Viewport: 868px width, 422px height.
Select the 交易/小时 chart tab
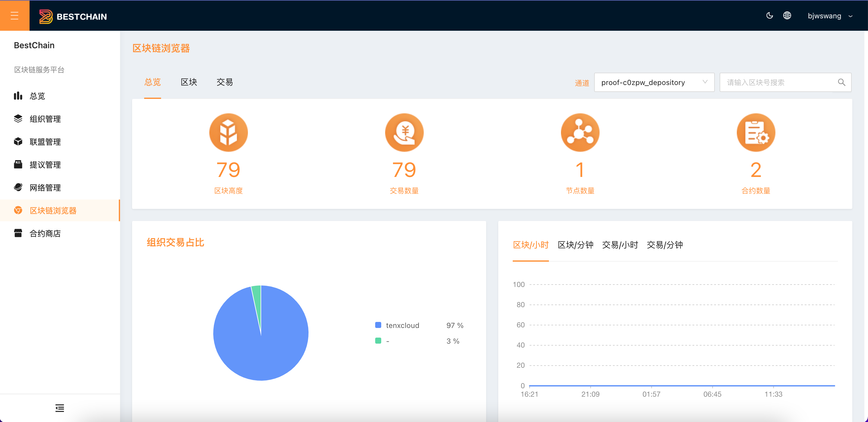(620, 245)
